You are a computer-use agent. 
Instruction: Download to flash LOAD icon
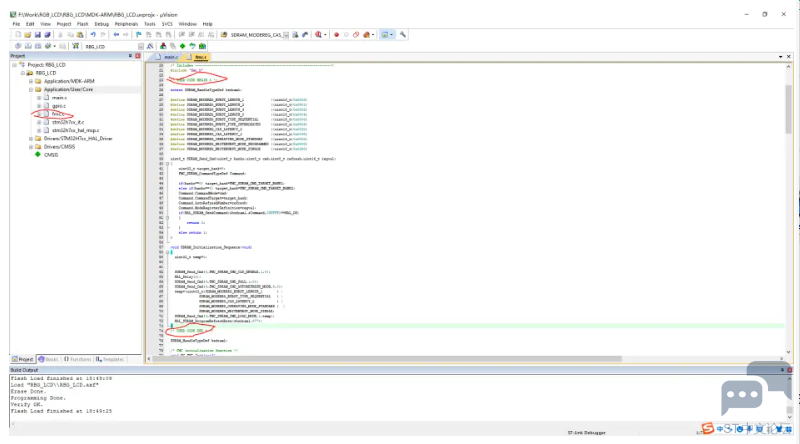[x=75, y=46]
